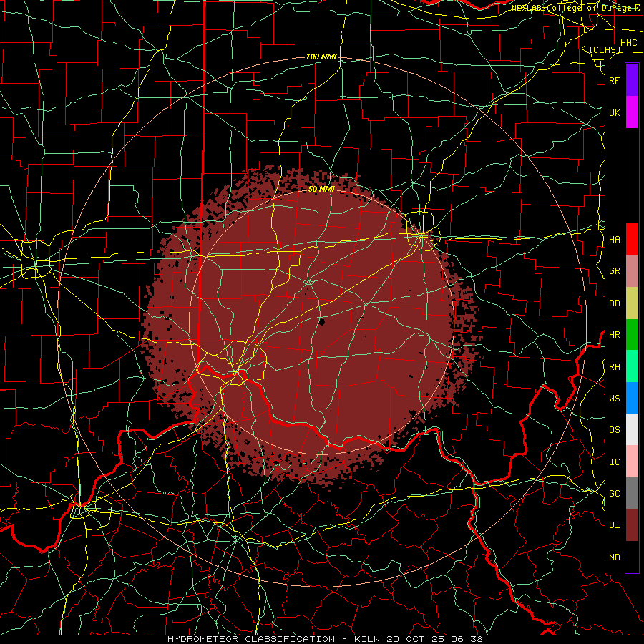
Task: Click the mint green RA legend swatch
Action: tap(632, 366)
